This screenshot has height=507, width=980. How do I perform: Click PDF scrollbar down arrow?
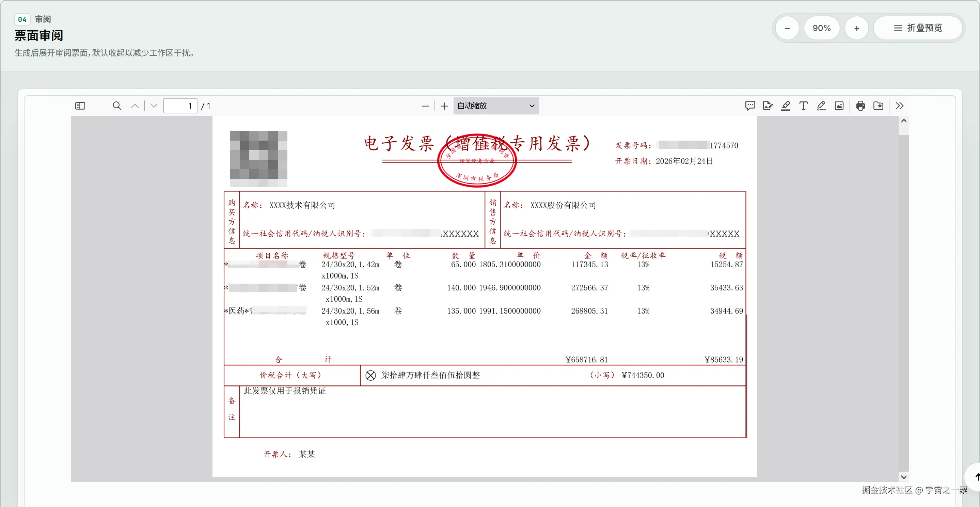point(904,477)
